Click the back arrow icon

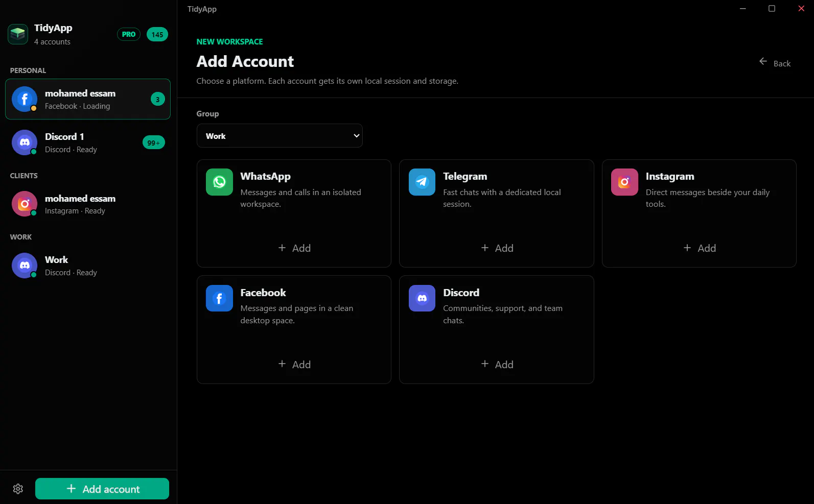click(763, 61)
